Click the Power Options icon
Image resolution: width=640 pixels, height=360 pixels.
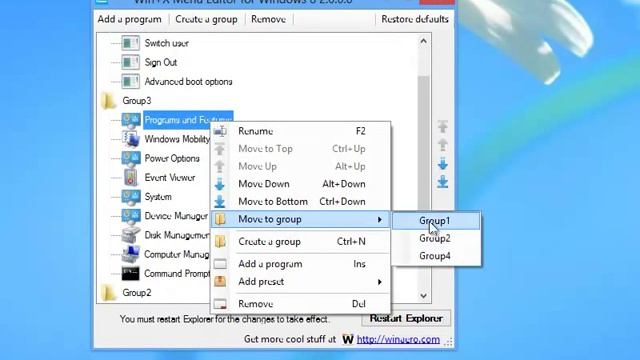click(x=131, y=158)
